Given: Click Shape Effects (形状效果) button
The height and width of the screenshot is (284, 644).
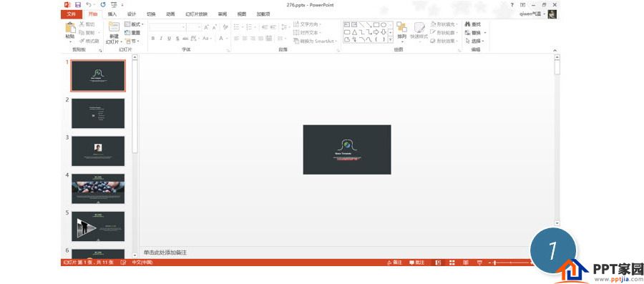Looking at the screenshot, I should pyautogui.click(x=444, y=41).
